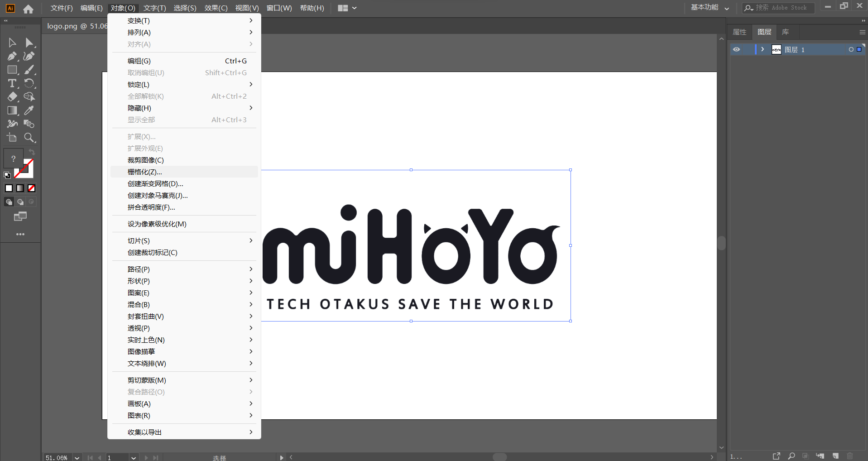Select Draw Normal mode

point(9,202)
